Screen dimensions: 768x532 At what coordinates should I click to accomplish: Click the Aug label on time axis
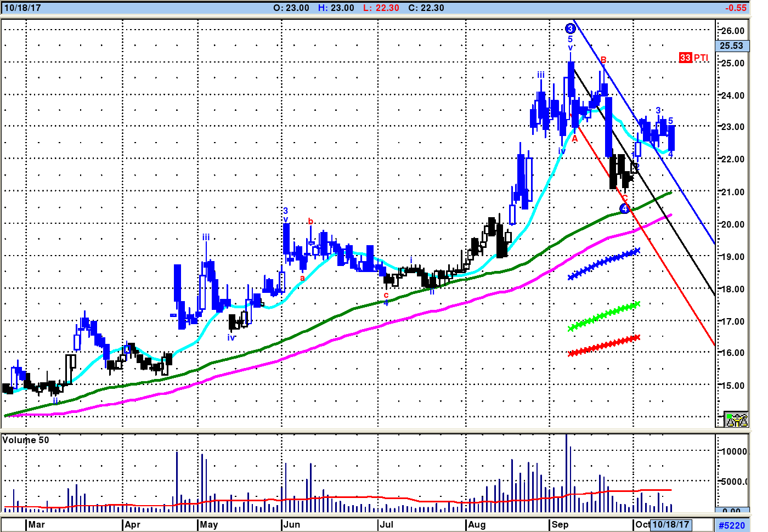pyautogui.click(x=477, y=524)
